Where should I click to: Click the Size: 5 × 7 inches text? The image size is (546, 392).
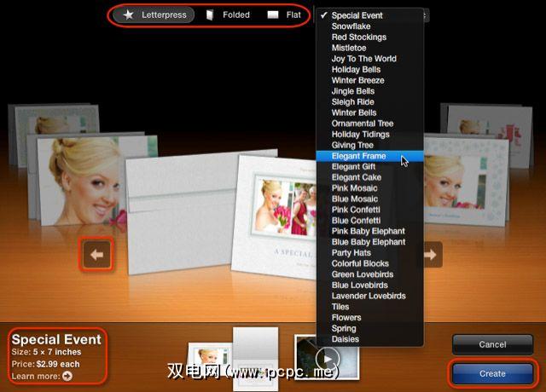point(46,352)
